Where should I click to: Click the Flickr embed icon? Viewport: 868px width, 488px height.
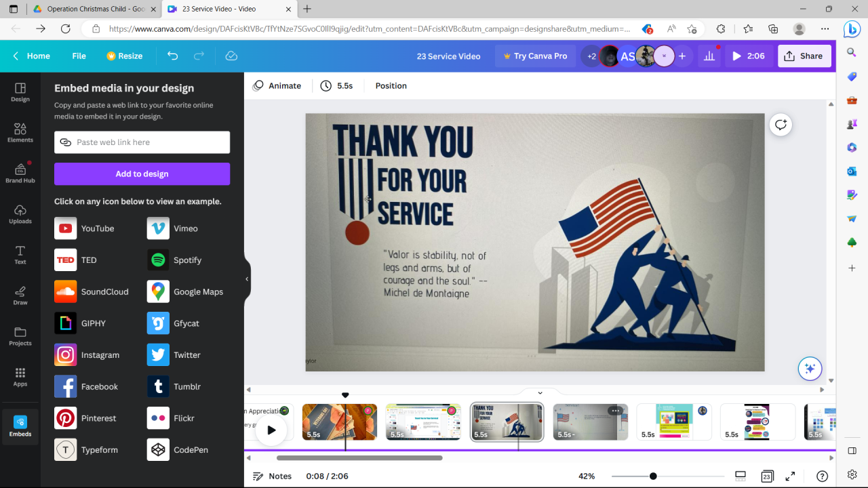coord(158,418)
